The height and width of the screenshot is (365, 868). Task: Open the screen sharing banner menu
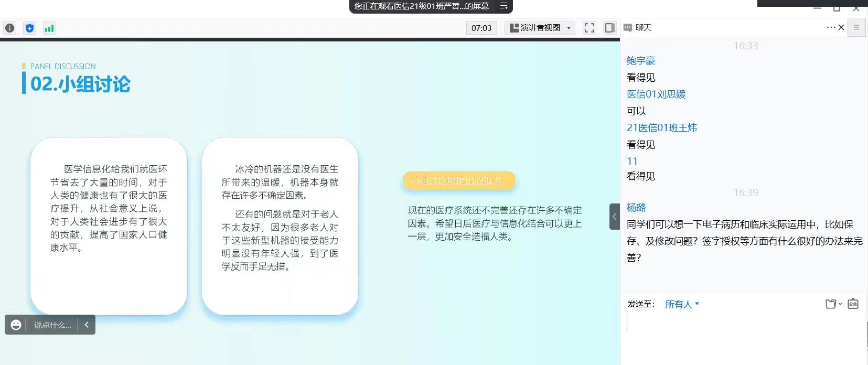tap(503, 6)
